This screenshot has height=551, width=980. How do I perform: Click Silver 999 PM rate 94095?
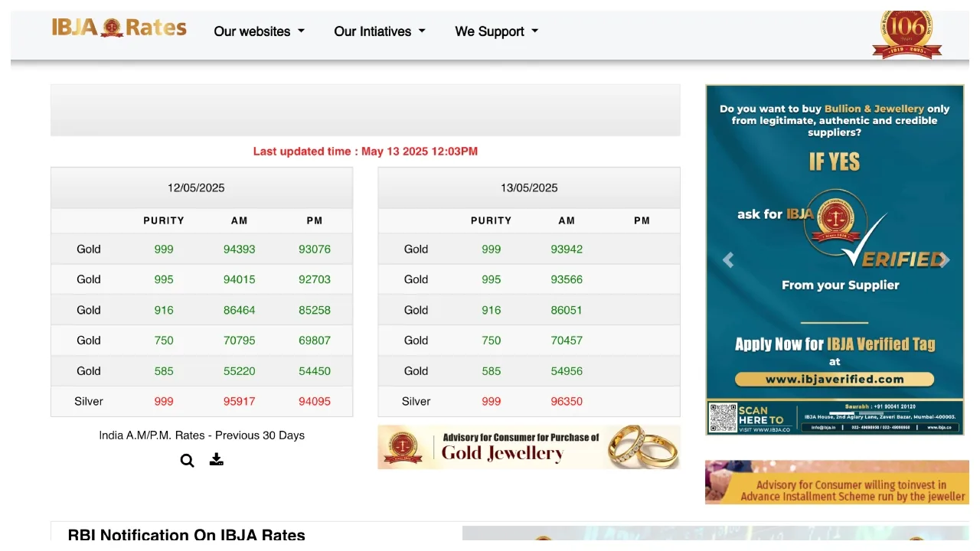click(315, 401)
